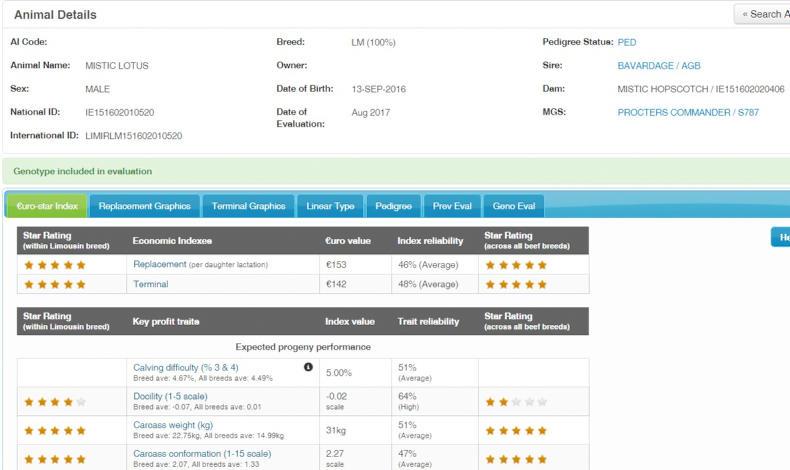Switch to Geno Eval tab
This screenshot has height=470, width=790.
click(514, 206)
